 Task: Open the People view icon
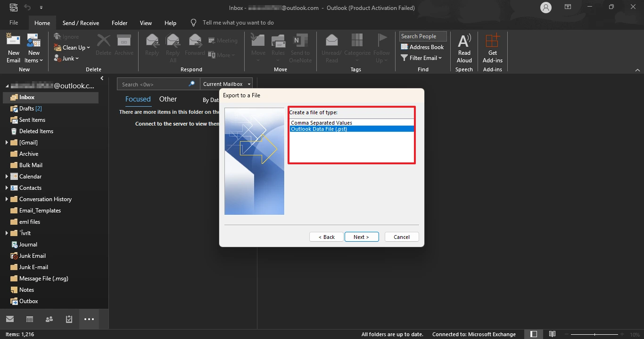pyautogui.click(x=49, y=319)
